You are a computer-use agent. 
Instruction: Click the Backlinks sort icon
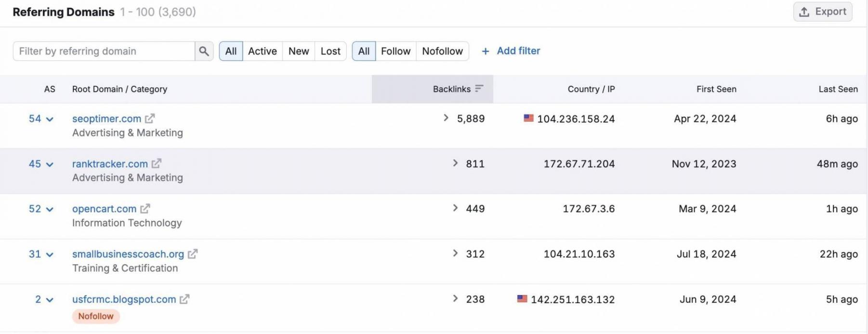coord(479,89)
